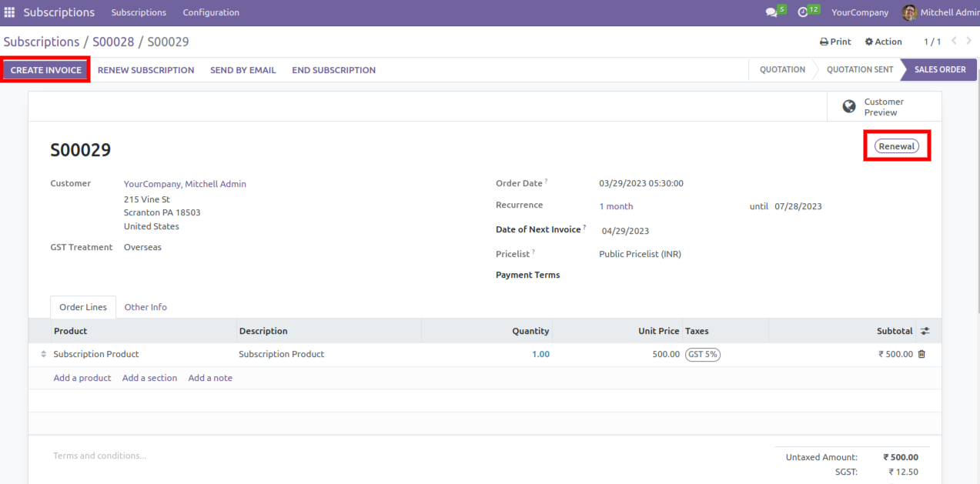Open the activities clock icon
Screen dimensions: 980x484
tap(803, 12)
